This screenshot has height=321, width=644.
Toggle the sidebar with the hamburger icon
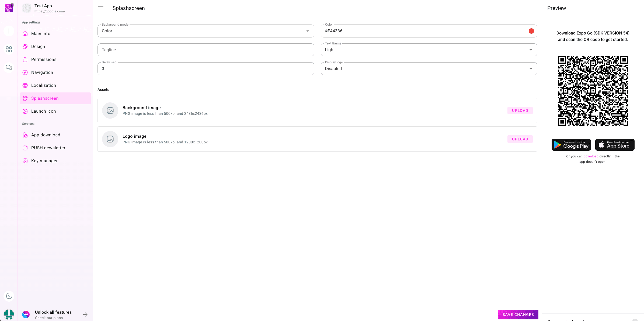(x=101, y=8)
